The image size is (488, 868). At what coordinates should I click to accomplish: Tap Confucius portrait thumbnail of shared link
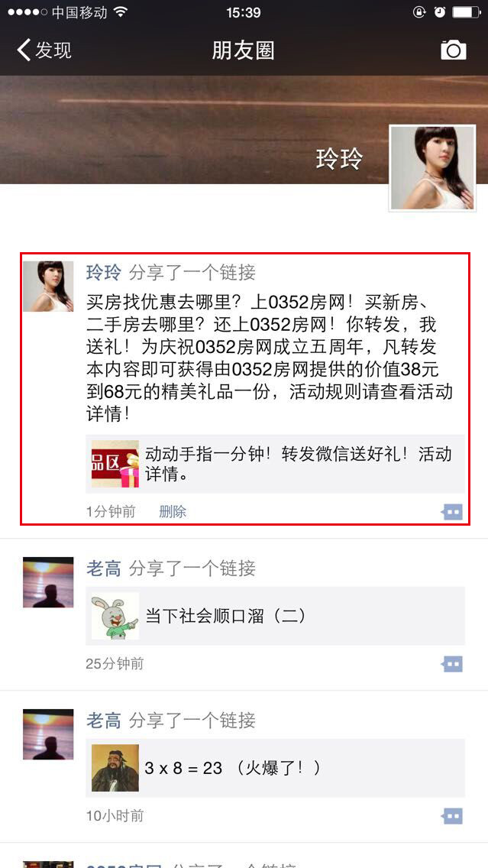point(115,768)
